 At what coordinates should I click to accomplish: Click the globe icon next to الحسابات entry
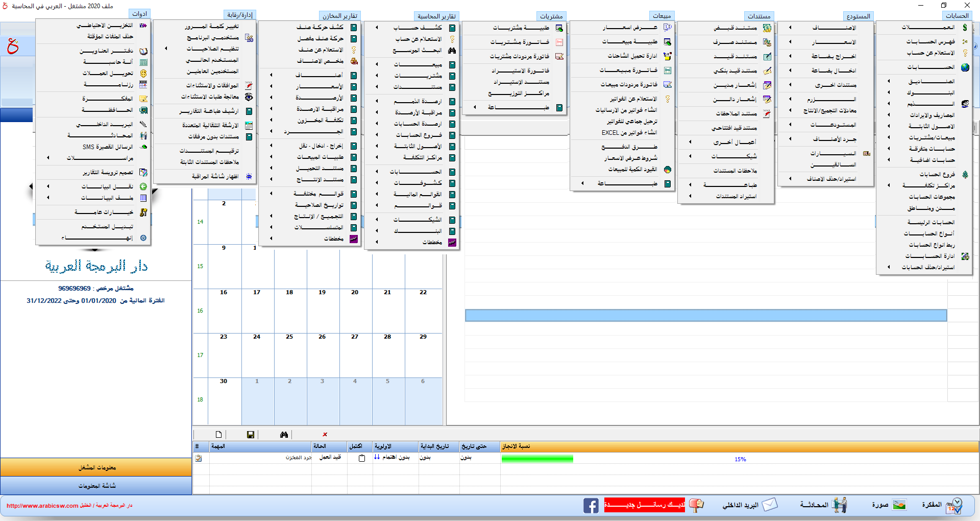[965, 67]
